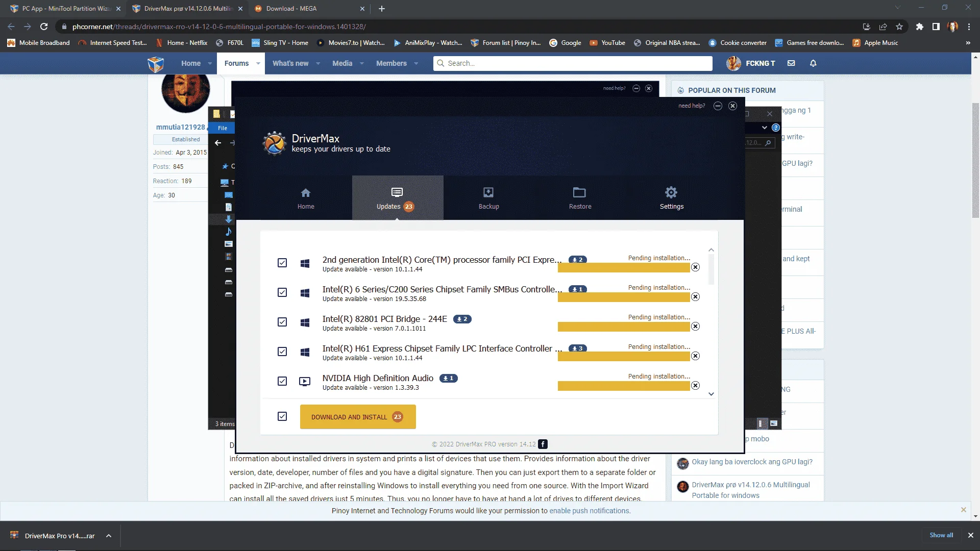Screen dimensions: 980x551
Task: Open the Forums menu on phcorner
Action: tap(236, 63)
